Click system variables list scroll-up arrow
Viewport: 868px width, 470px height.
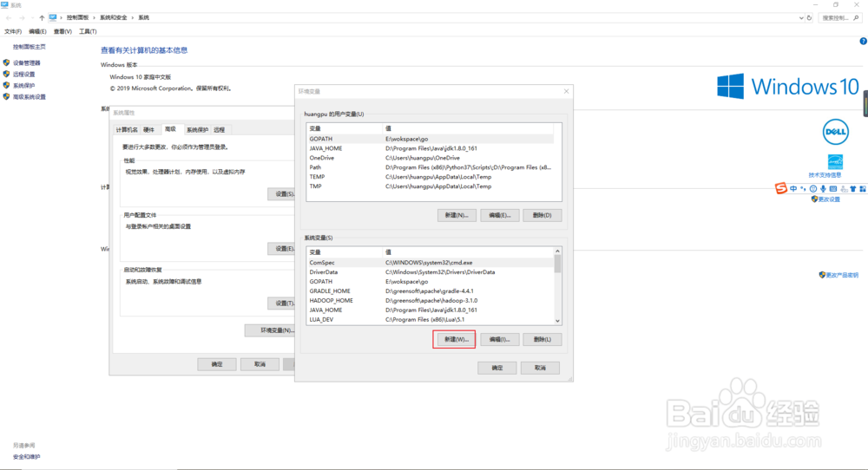[x=557, y=251]
